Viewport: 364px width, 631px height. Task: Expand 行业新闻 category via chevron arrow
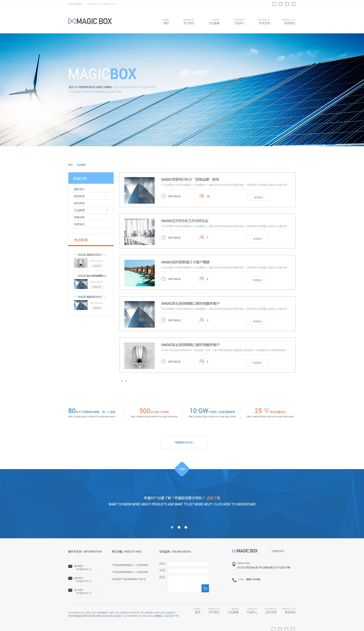107,210
